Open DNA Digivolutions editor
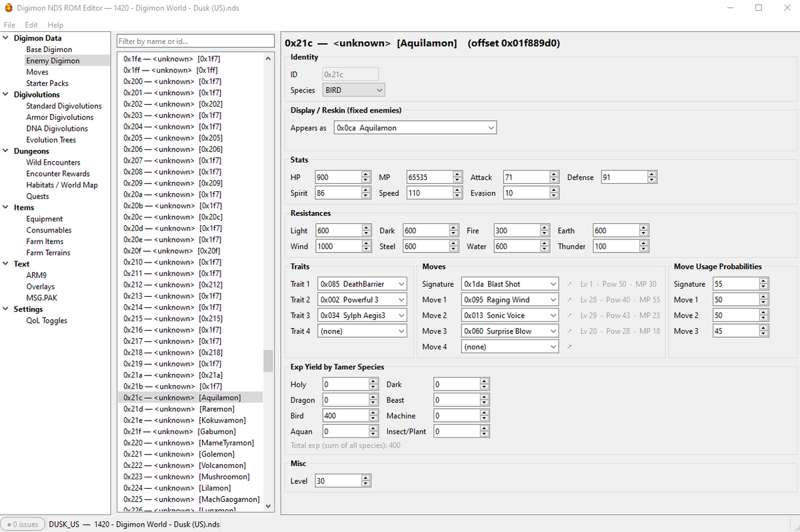 pos(57,129)
